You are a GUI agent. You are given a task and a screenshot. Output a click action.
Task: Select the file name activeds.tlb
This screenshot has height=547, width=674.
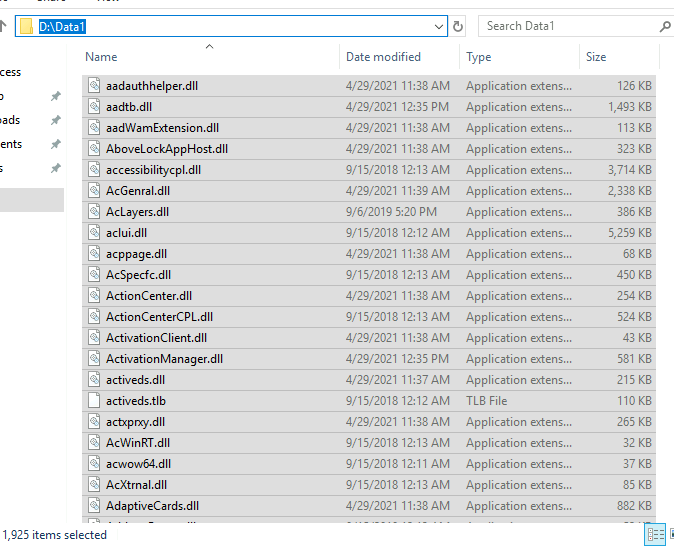(x=136, y=401)
